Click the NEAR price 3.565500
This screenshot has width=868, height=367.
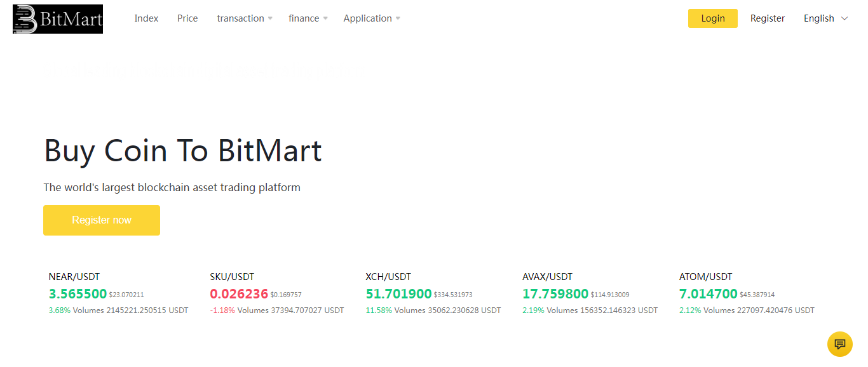coord(78,294)
